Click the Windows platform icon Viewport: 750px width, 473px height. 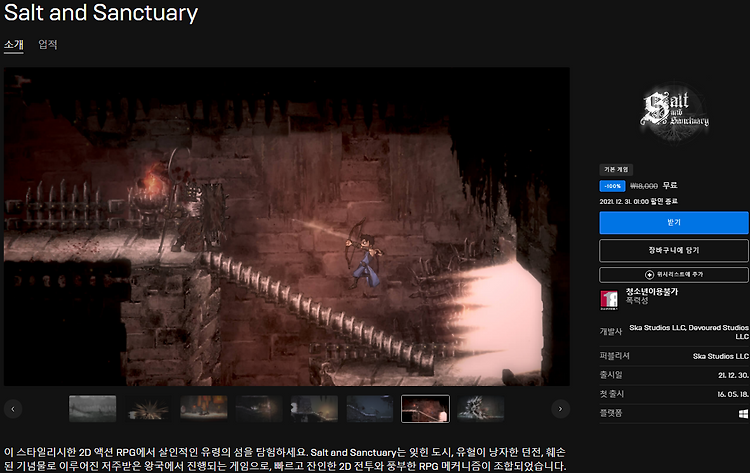point(743,414)
